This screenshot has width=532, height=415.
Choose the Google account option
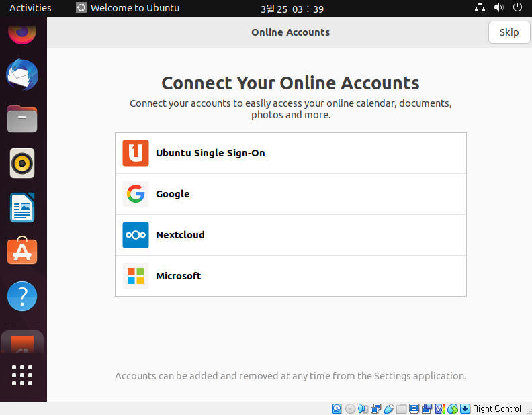click(291, 194)
